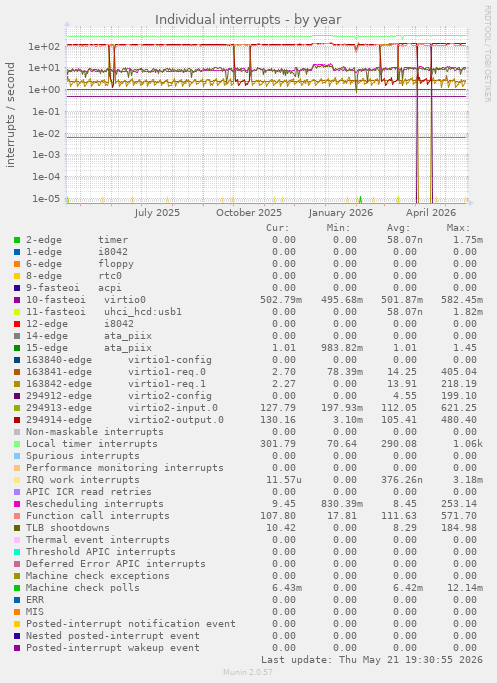This screenshot has width=497, height=683.
Task: Click the orange 6-edge floppy swatch
Action: click(17, 264)
